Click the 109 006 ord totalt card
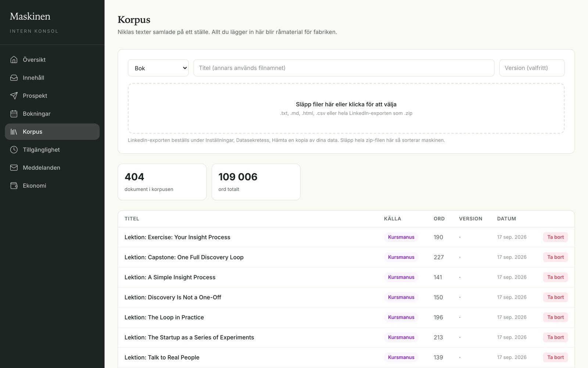Viewport: 588px width, 368px height. (x=256, y=182)
